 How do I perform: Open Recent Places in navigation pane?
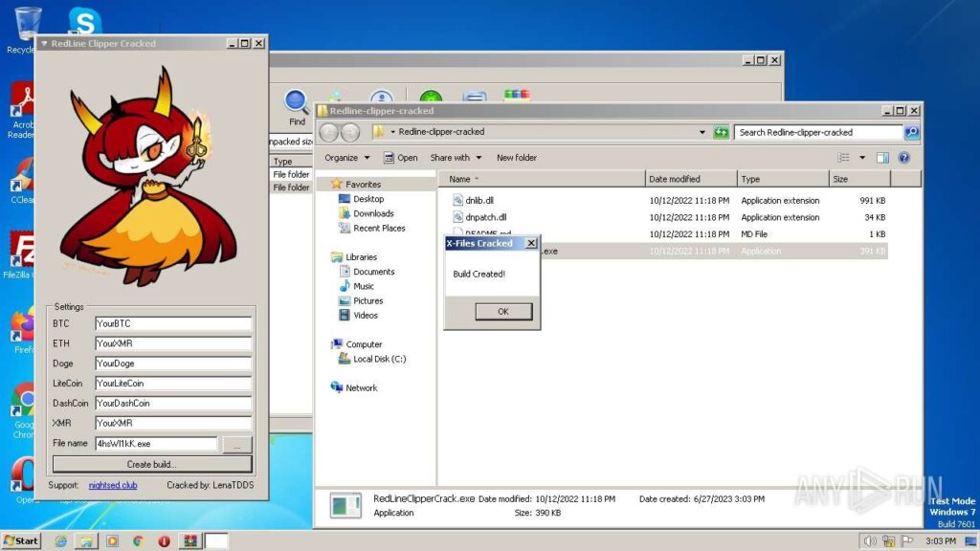coord(372,228)
